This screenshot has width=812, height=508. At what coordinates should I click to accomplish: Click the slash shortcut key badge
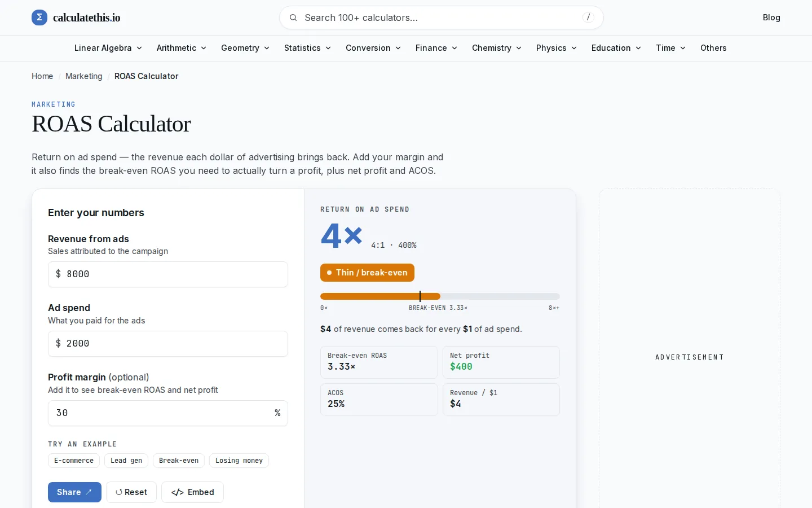click(x=588, y=17)
